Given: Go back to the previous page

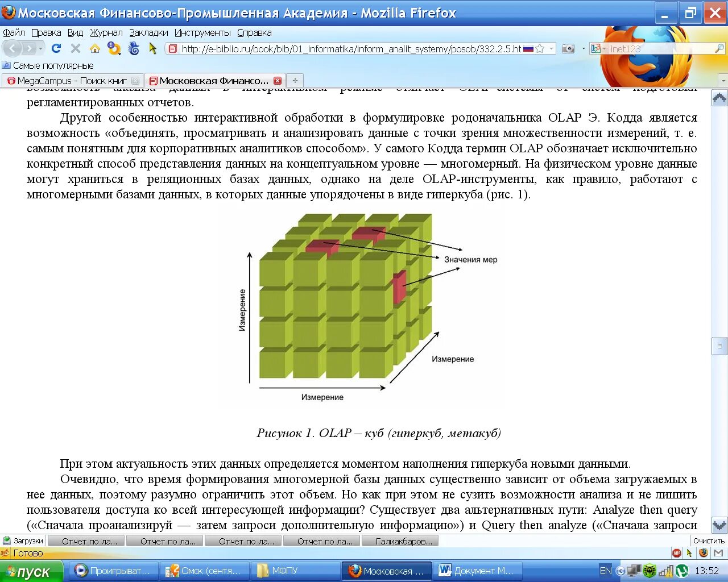Looking at the screenshot, I should tap(13, 49).
